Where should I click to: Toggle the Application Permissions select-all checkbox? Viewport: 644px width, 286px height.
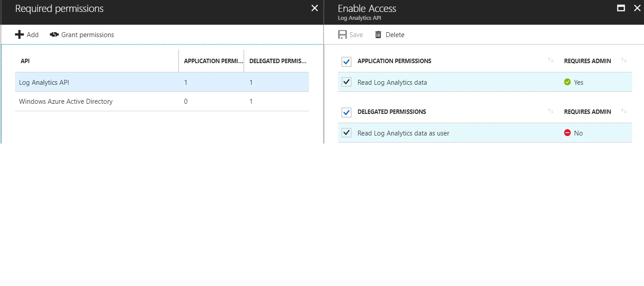tap(346, 61)
